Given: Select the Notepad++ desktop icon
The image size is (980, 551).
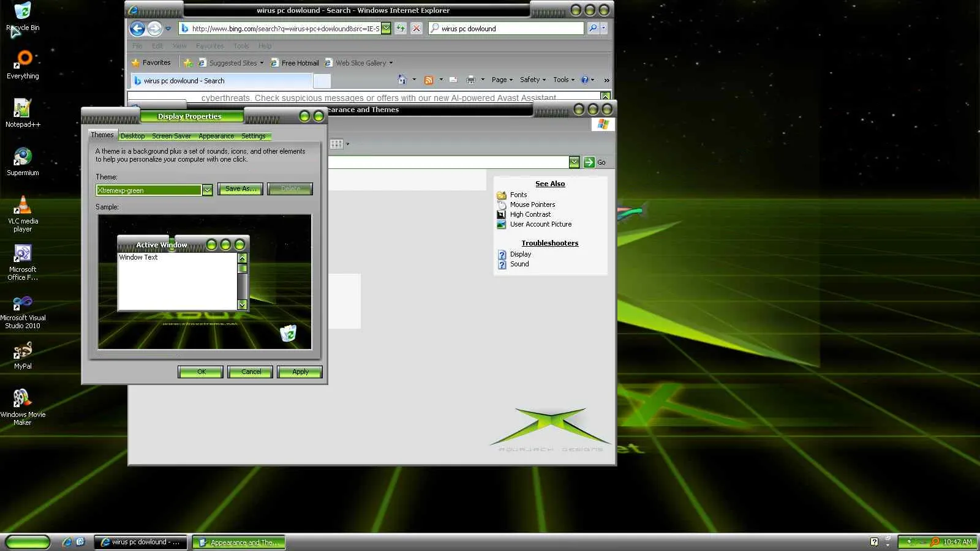Looking at the screenshot, I should point(23,113).
